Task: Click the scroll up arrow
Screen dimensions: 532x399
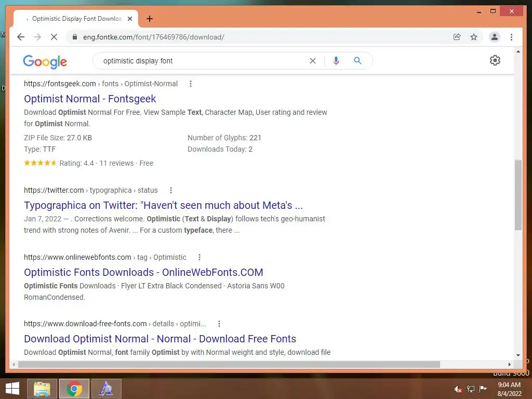Action: pos(518,51)
